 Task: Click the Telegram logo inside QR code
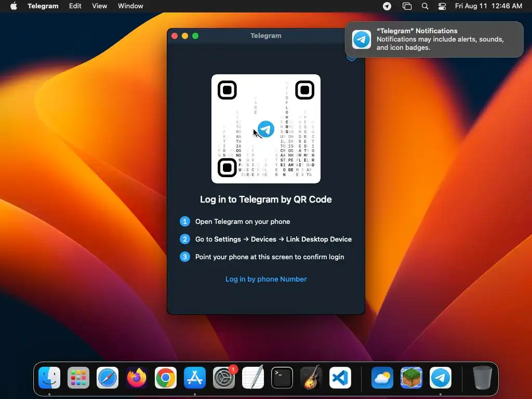pyautogui.click(x=266, y=129)
